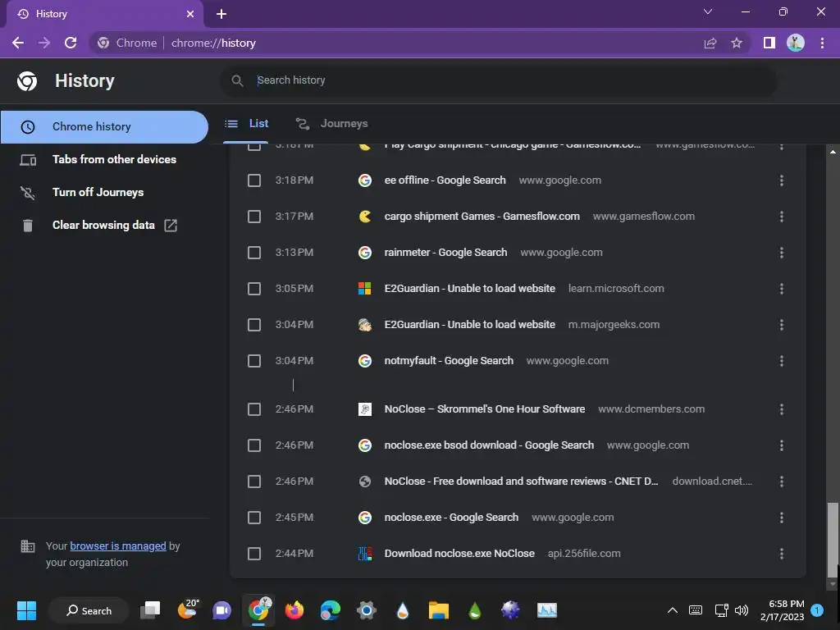Check the Download noclose.exe NoClose entry
The image size is (840, 630).
254,554
